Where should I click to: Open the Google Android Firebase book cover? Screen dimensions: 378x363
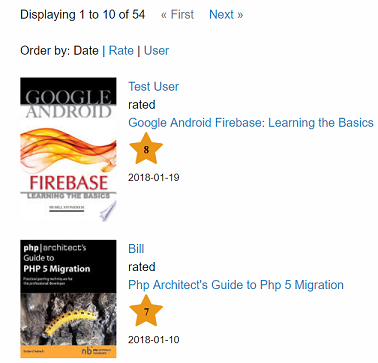tap(68, 150)
